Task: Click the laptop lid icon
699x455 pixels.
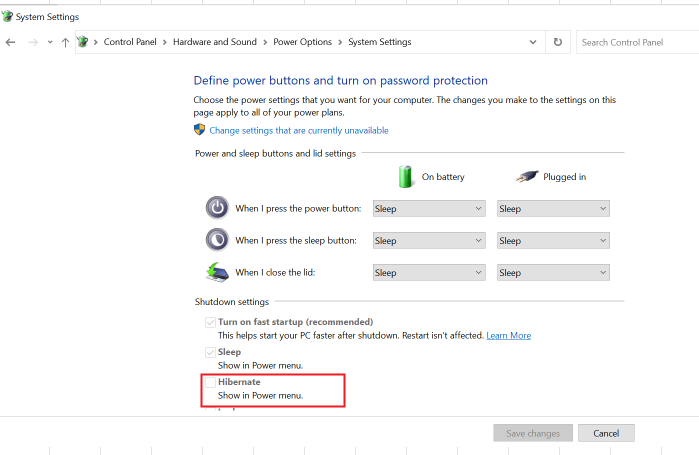Action: coord(217,272)
